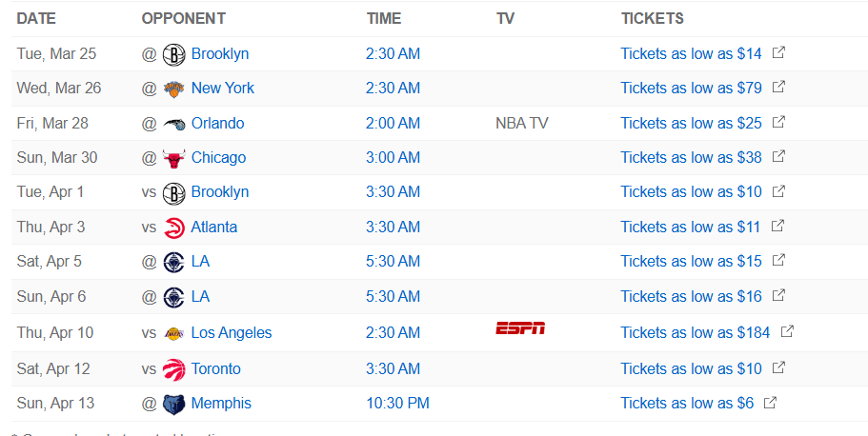Screen dimensions: 868x436
Task: Click the Chicago Bulls logo
Action: click(x=173, y=158)
